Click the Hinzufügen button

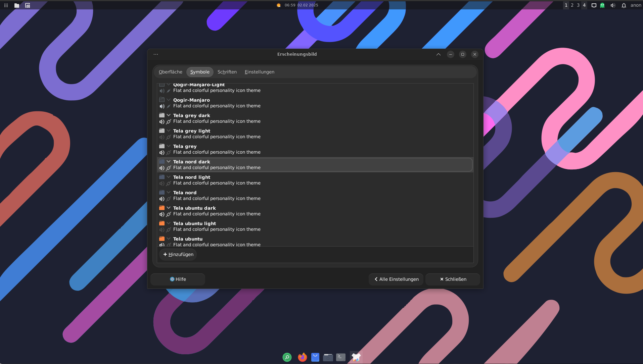178,254
